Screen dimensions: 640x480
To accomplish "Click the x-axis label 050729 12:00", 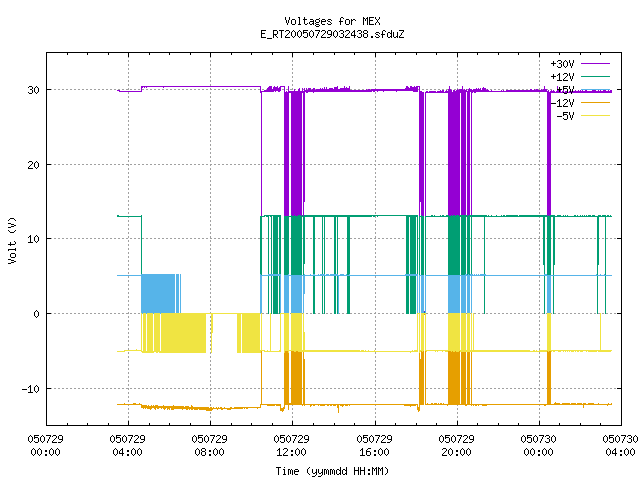I will point(291,446).
